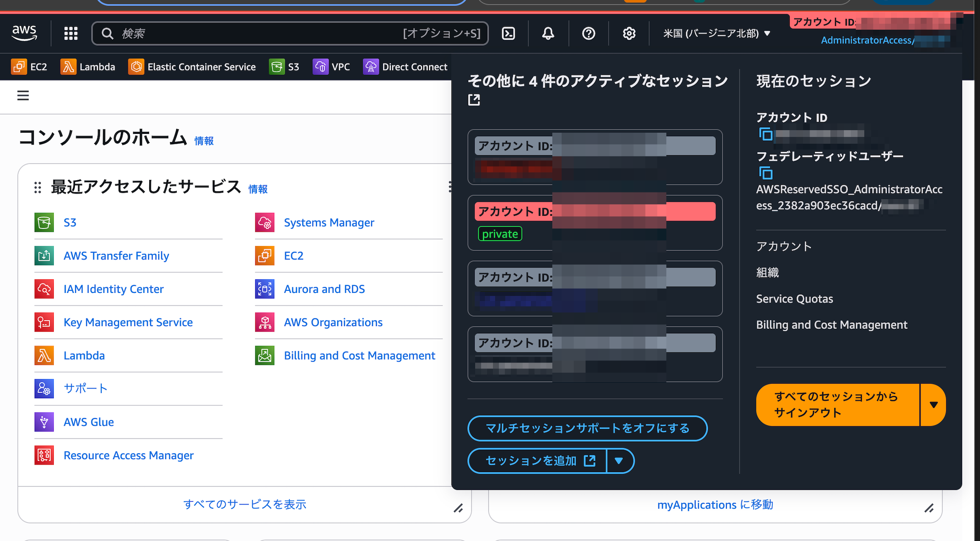Open active sessions external link icon
Screen dimensions: 980x541
(x=474, y=100)
